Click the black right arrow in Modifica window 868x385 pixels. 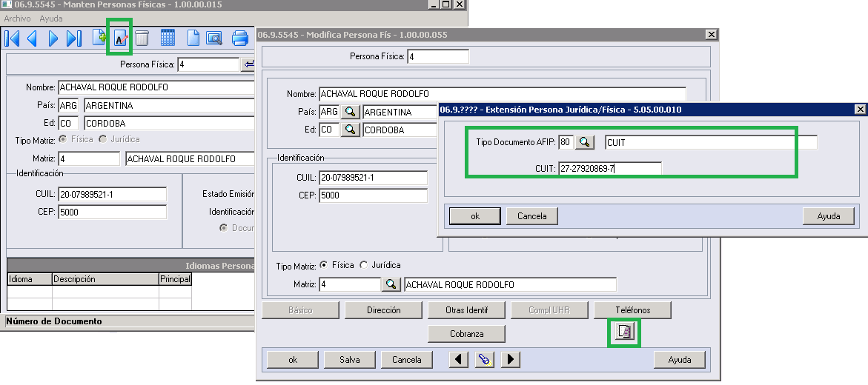click(511, 360)
